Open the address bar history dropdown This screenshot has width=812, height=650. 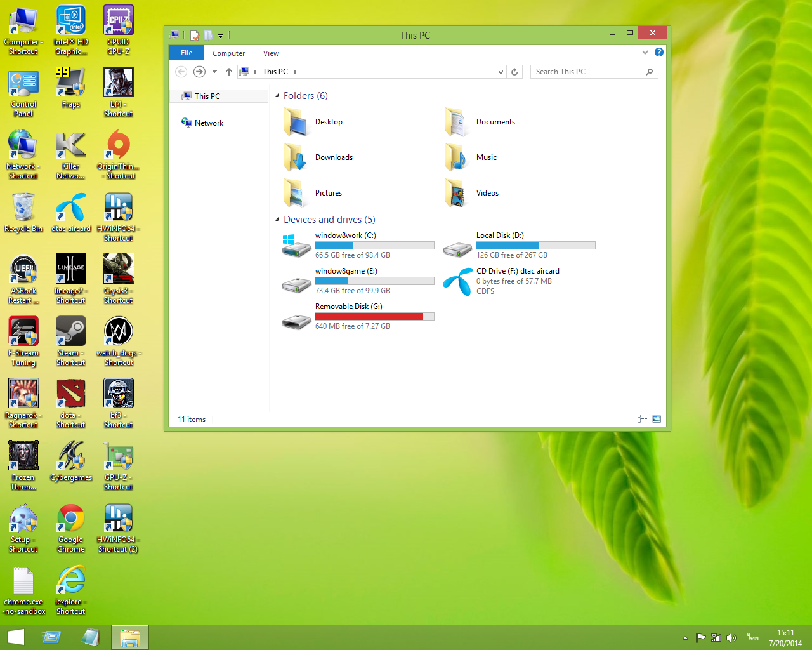pos(501,72)
